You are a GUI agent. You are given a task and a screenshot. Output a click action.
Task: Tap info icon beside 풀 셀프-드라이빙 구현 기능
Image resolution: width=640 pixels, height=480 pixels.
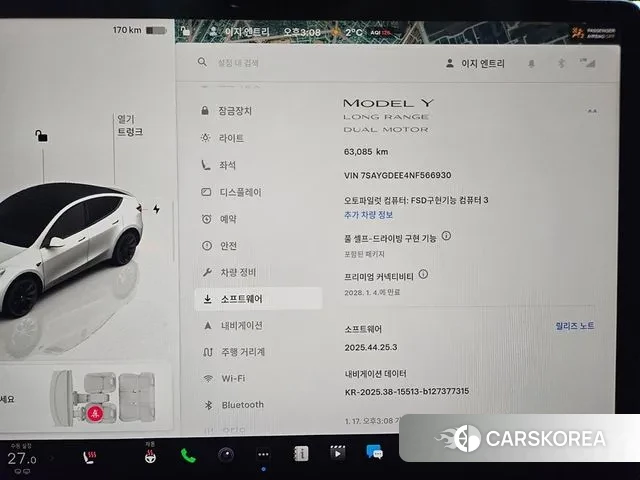[x=447, y=236]
